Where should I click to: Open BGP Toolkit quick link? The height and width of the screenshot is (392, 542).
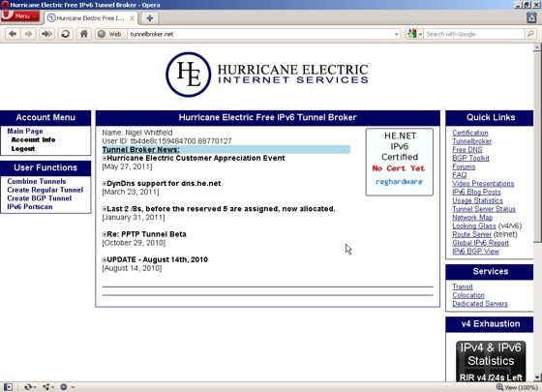coord(470,158)
